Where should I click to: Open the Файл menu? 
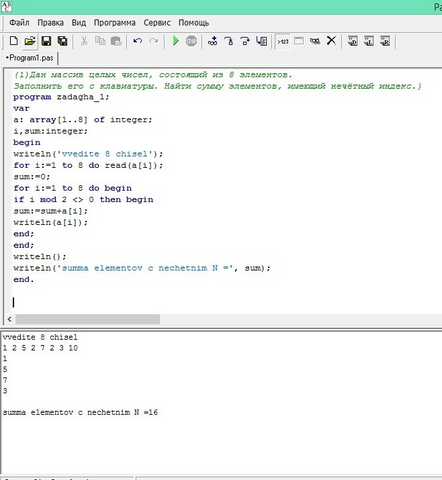pyautogui.click(x=19, y=23)
